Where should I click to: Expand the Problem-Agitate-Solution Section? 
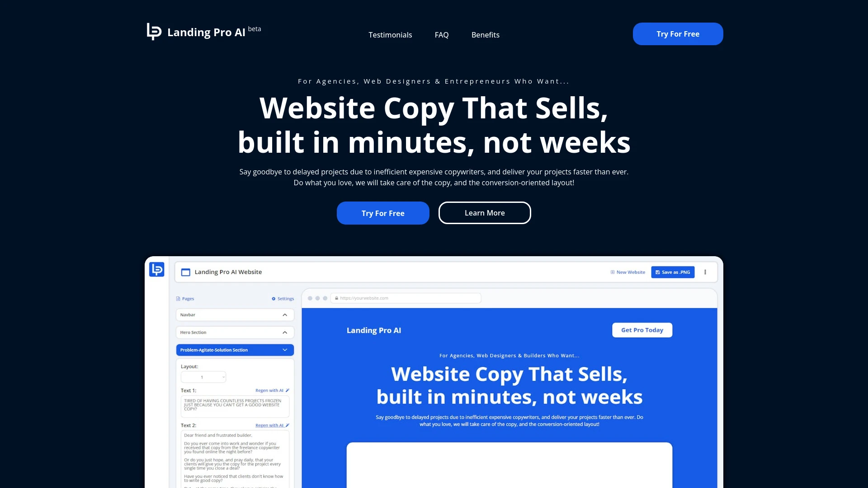(x=285, y=350)
